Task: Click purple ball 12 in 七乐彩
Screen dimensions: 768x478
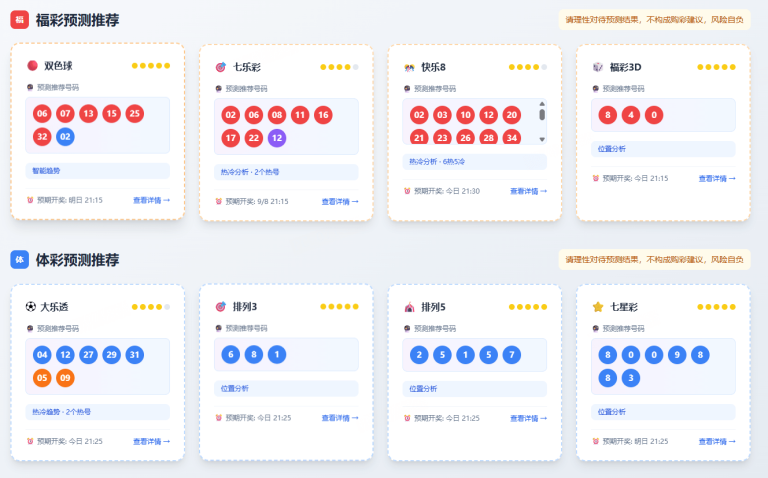Action: click(277, 137)
